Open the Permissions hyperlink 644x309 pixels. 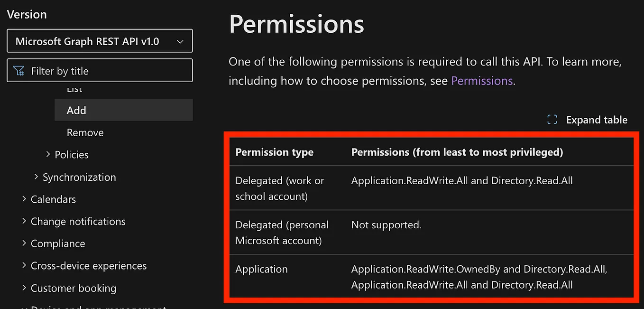tap(481, 81)
